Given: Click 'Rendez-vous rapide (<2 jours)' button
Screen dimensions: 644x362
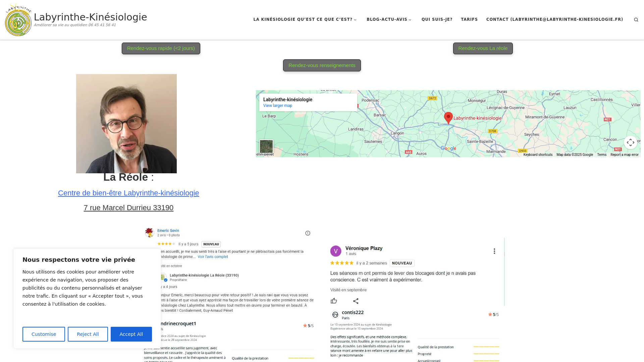Looking at the screenshot, I should (161, 48).
